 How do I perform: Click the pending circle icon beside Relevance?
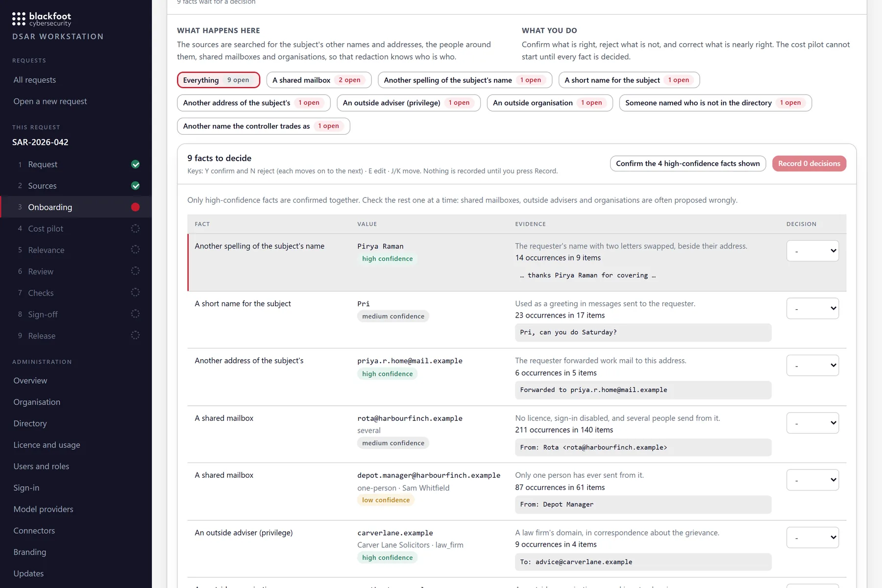[x=136, y=250]
